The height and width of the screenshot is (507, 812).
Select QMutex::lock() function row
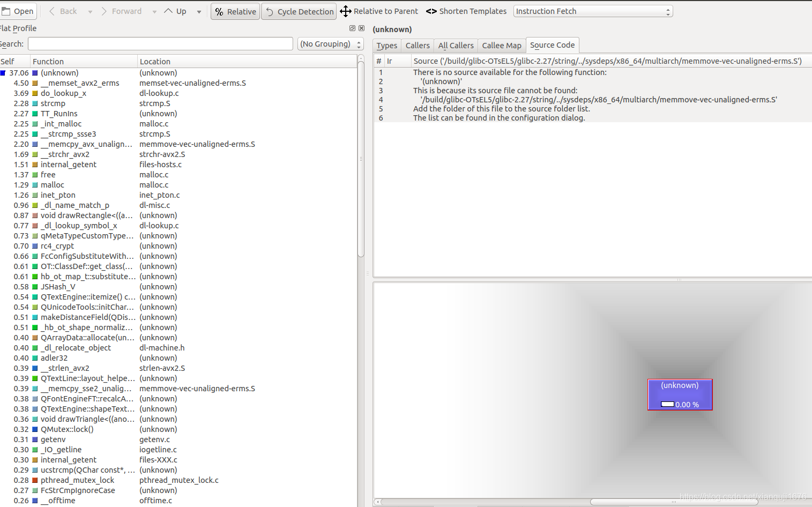(178, 429)
